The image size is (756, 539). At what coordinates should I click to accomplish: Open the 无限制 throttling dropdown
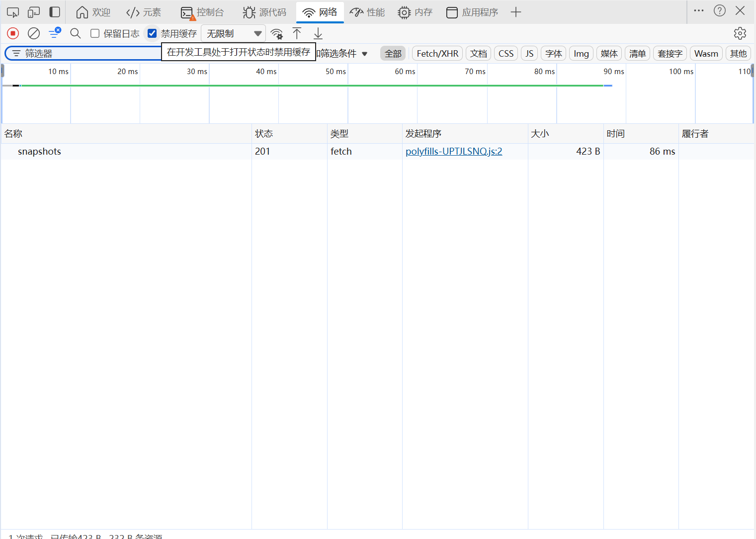coord(233,33)
